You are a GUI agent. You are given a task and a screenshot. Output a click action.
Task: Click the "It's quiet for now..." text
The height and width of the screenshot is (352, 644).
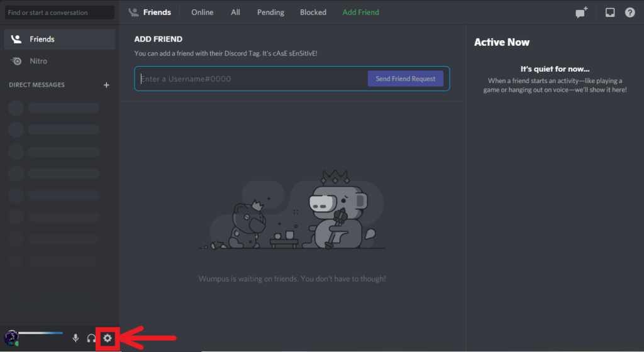tap(555, 69)
